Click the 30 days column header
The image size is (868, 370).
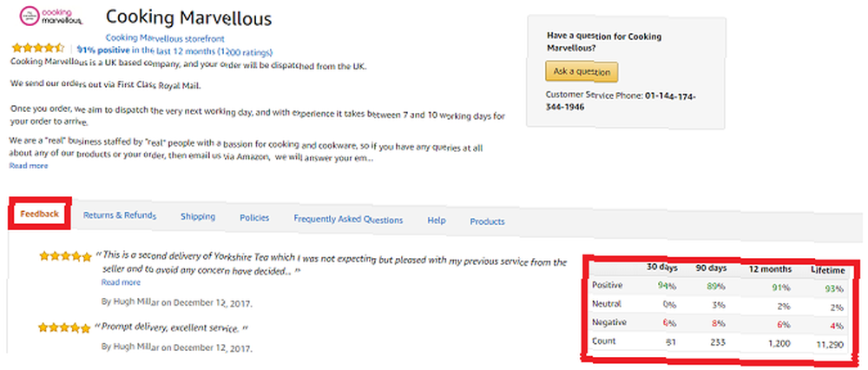click(x=662, y=267)
